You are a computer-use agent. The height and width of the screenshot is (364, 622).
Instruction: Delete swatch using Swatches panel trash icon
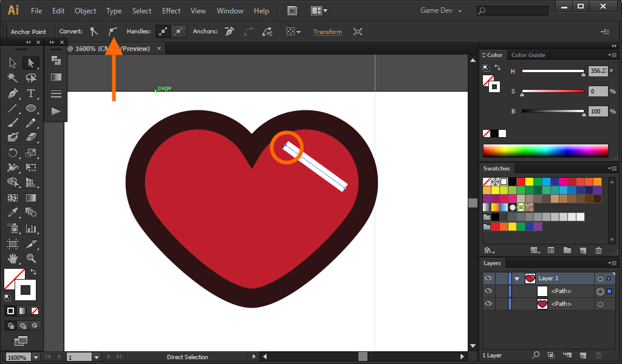tap(598, 250)
